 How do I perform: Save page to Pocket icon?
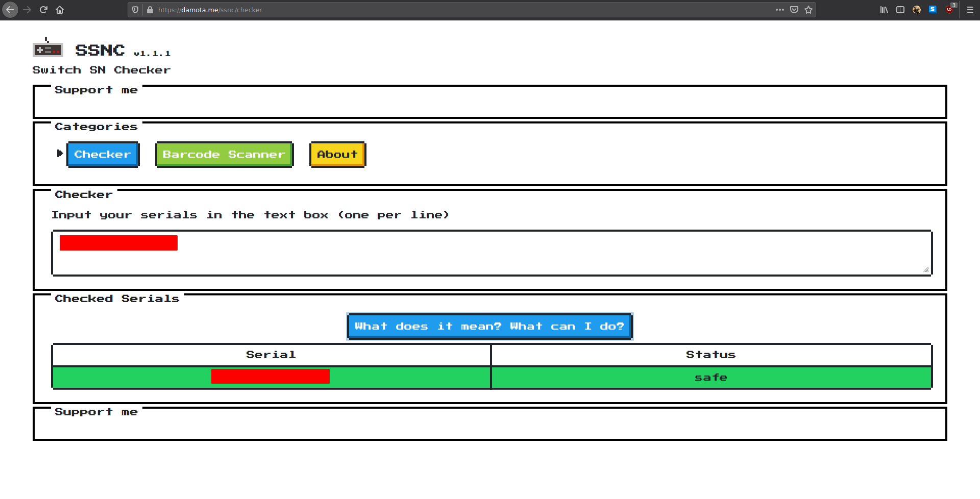(x=794, y=10)
